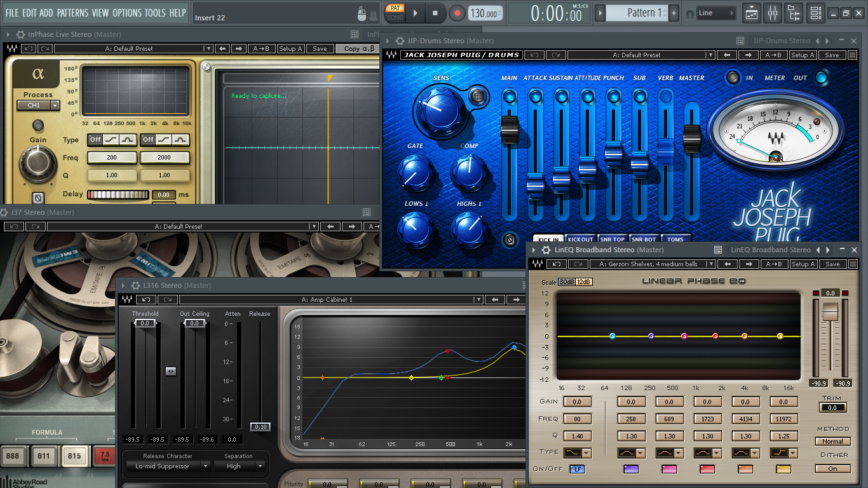Open the mixer from the top toolbar
The image size is (868, 488).
773,13
